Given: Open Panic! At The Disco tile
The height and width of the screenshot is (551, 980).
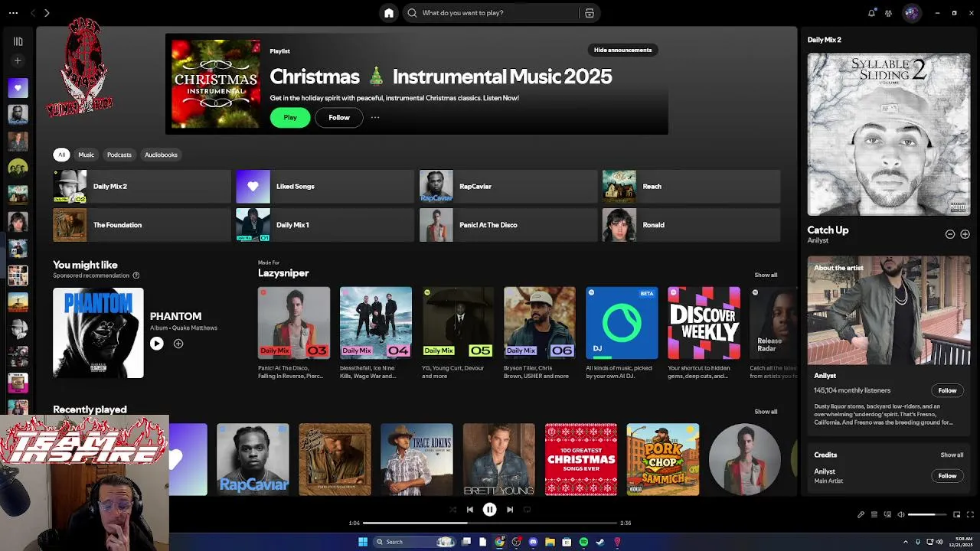Looking at the screenshot, I should [x=508, y=225].
